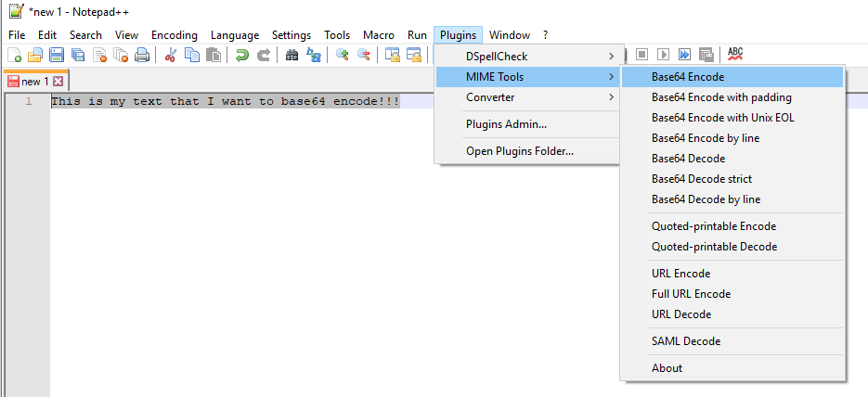Click the Save floppy disk icon

click(x=57, y=55)
